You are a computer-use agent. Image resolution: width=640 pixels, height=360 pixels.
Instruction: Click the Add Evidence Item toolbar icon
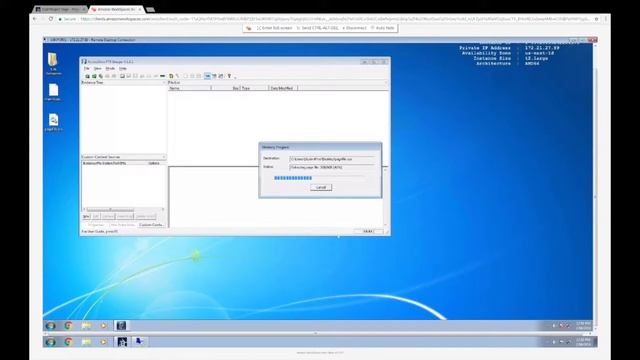pos(87,76)
